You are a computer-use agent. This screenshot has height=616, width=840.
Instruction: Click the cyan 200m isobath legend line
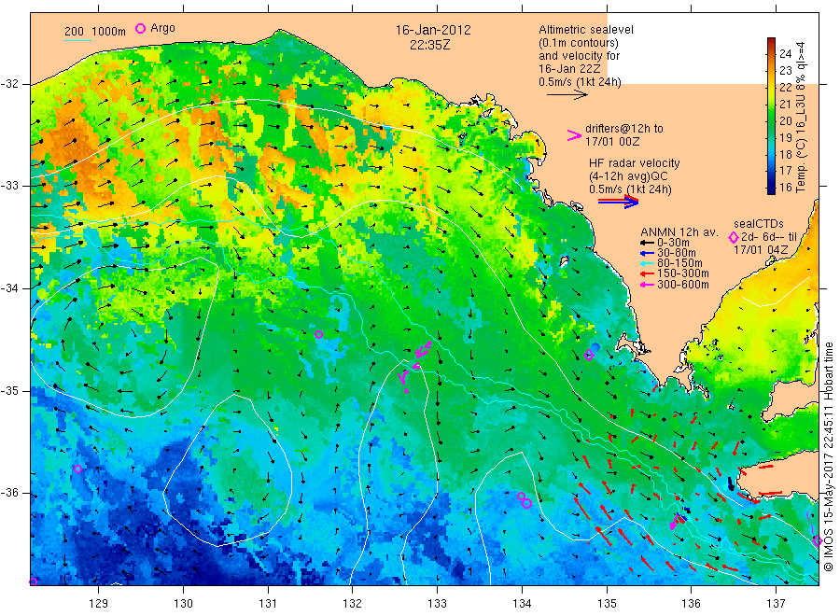[77, 40]
